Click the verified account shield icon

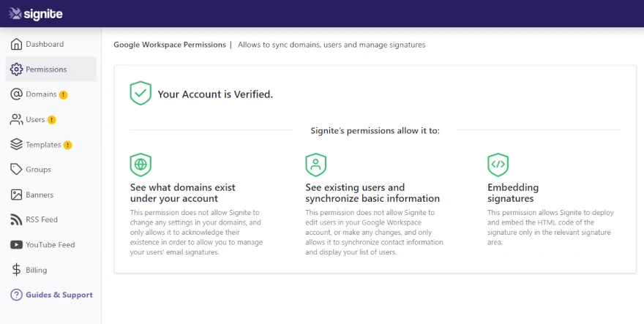(141, 93)
